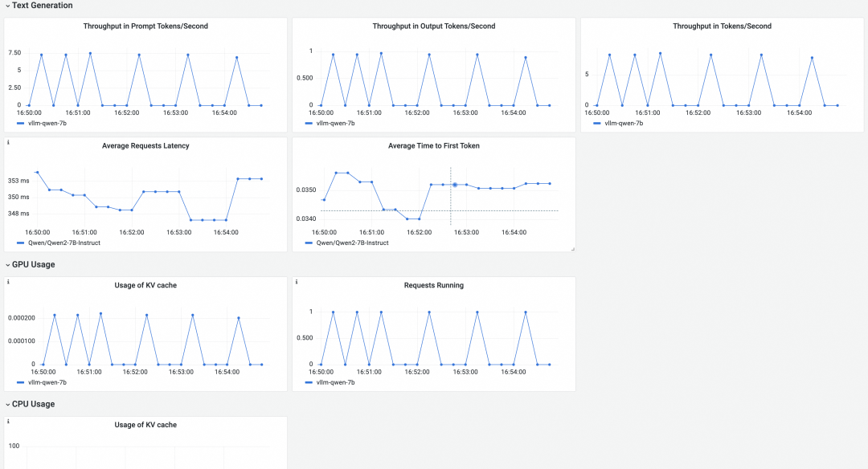Click info icon on CPU Usage KV cache panel
Screen dimensions: 868x469
8,422
